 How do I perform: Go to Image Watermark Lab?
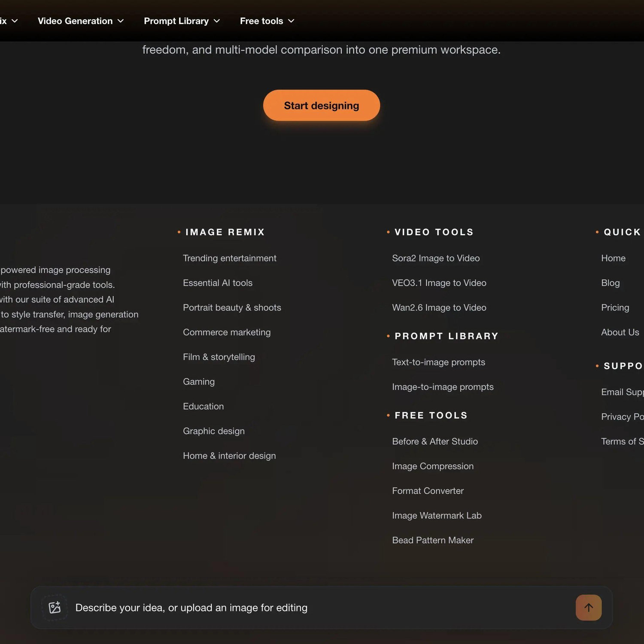pos(437,516)
